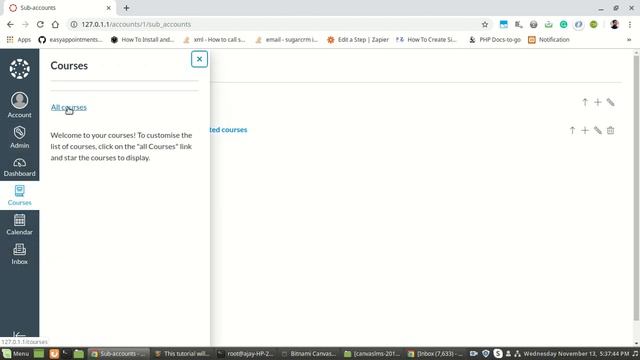This screenshot has width=640, height=360.
Task: Switch to Bitnami Canvas taskbar window
Action: [x=309, y=353]
